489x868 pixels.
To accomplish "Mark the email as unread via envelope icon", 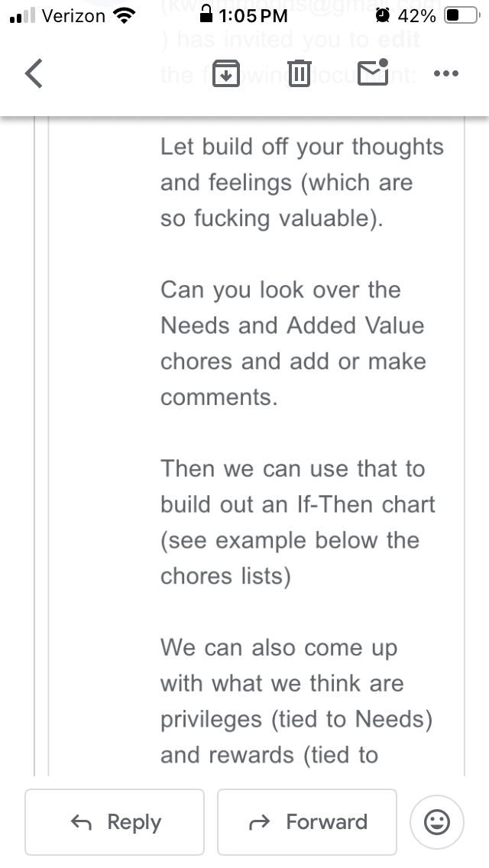I will pyautogui.click(x=374, y=73).
